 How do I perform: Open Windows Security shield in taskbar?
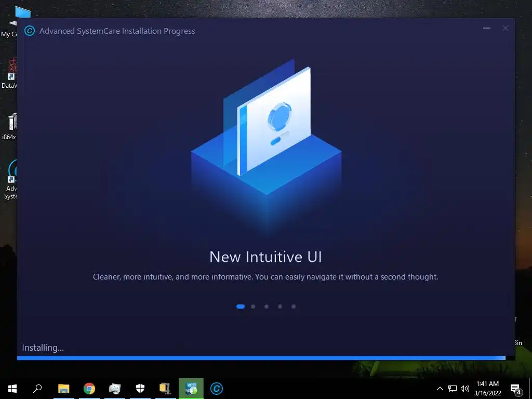coord(140,389)
